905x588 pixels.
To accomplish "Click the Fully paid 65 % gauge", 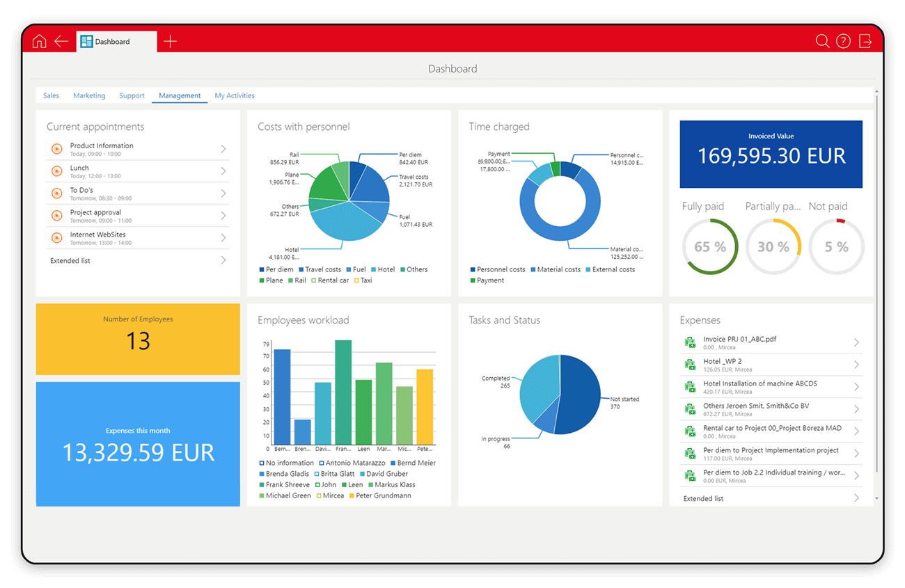I will point(710,246).
